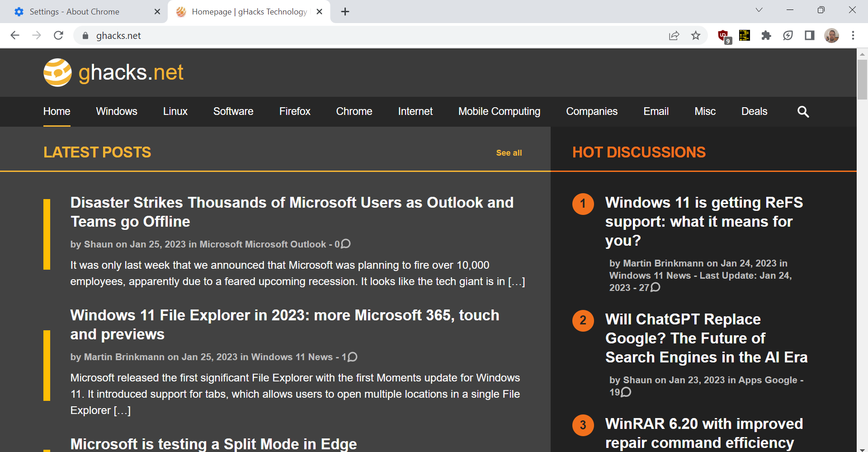Open a new tab with plus button
Image resolution: width=868 pixels, height=452 pixels.
345,12
